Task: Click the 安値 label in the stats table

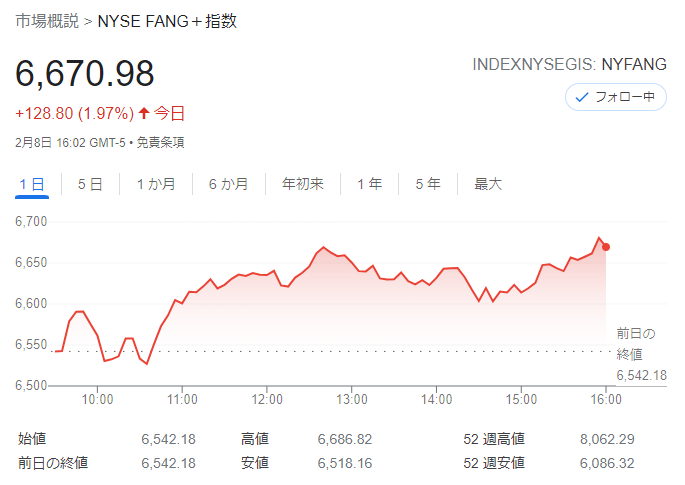Action: pyautogui.click(x=255, y=463)
